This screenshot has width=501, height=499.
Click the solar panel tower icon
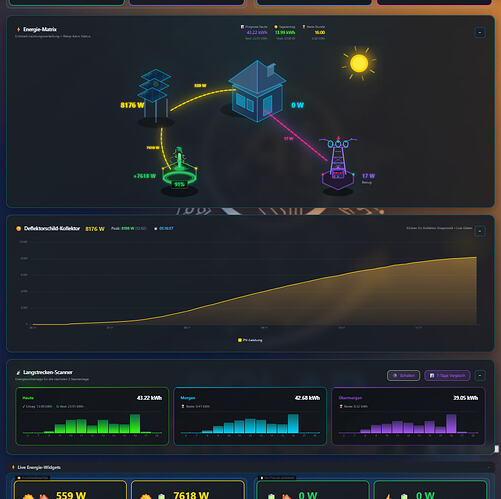[x=155, y=96]
